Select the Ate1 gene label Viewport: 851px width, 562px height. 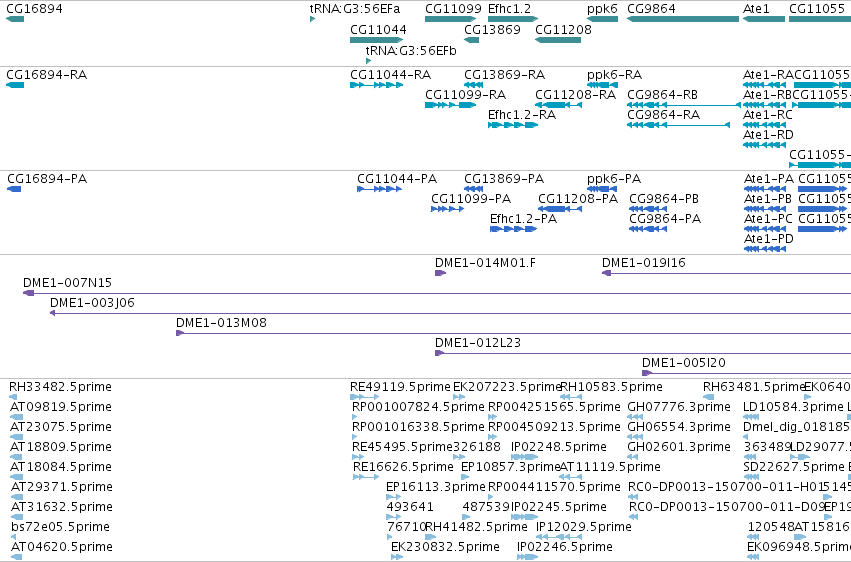point(756,9)
